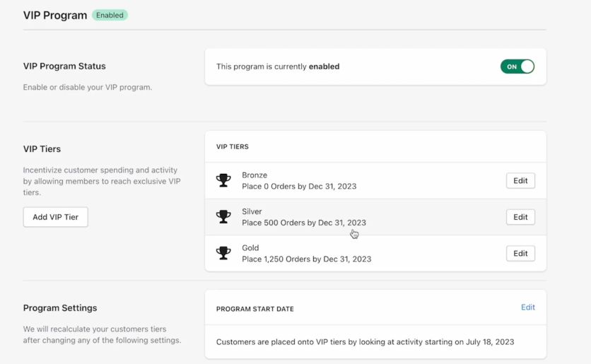
Task: Turn off the VIP program ON switch
Action: 517,66
